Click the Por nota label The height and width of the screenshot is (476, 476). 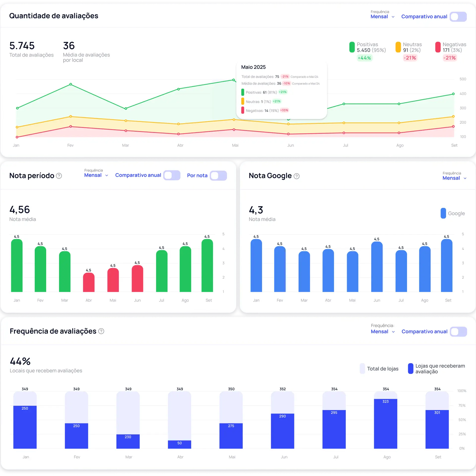(197, 176)
